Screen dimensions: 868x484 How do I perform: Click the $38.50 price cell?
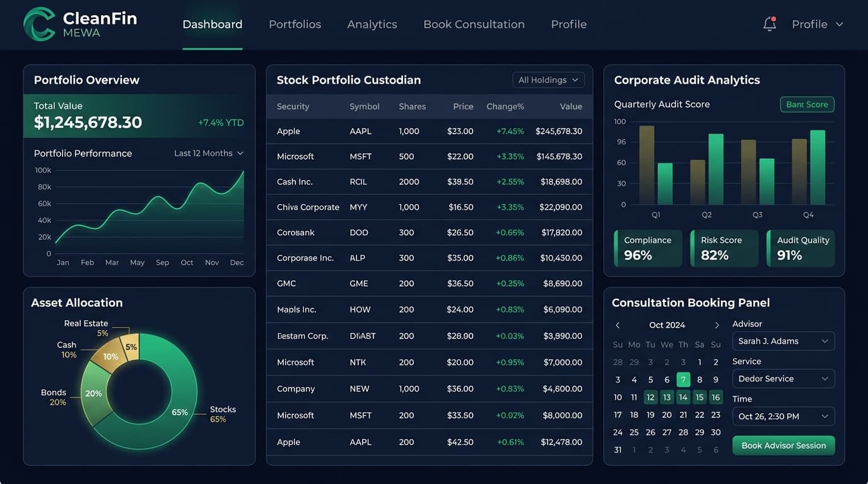[460, 181]
